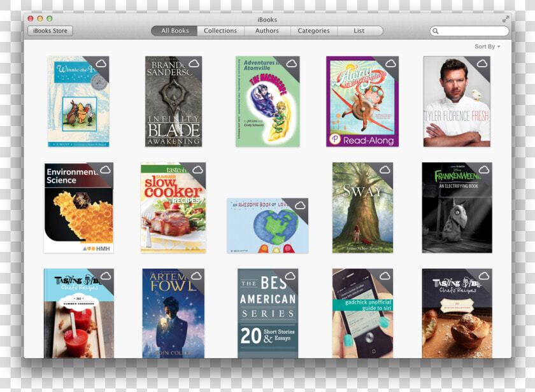Click the cloud icon on the Sway book
Image resolution: width=535 pixels, height=392 pixels.
click(x=385, y=170)
